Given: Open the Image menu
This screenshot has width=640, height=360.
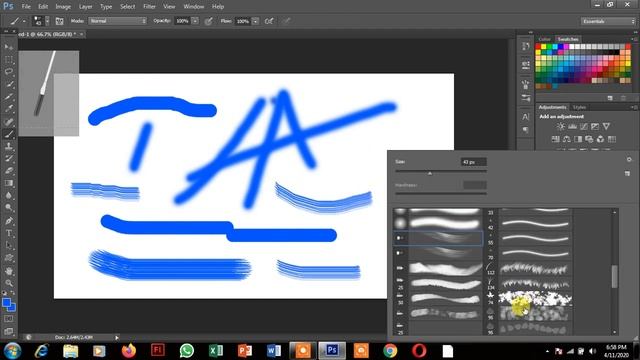Looking at the screenshot, I should 63,7.
